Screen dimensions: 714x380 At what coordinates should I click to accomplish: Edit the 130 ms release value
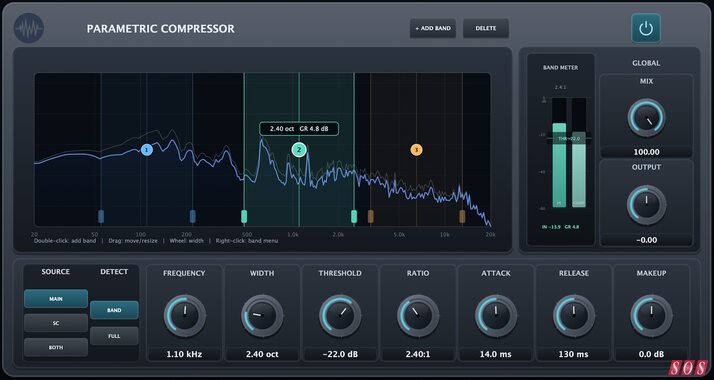tap(574, 354)
